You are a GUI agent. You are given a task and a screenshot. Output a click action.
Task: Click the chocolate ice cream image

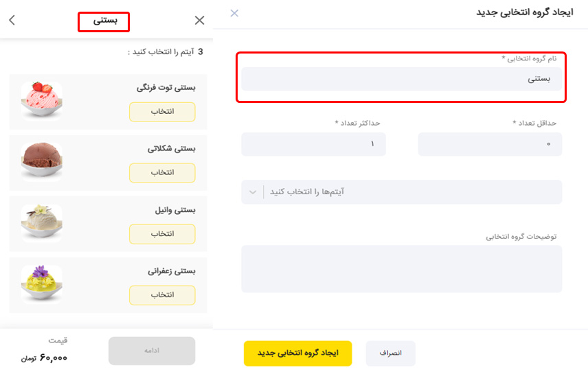pos(42,161)
